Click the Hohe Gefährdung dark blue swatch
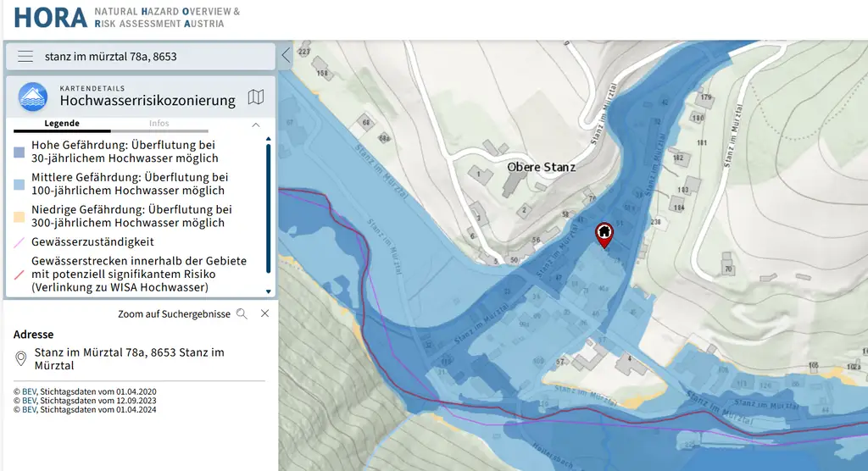 (x=19, y=152)
